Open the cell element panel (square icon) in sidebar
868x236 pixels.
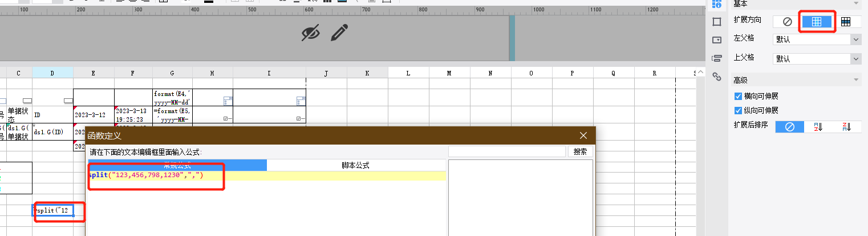click(717, 22)
